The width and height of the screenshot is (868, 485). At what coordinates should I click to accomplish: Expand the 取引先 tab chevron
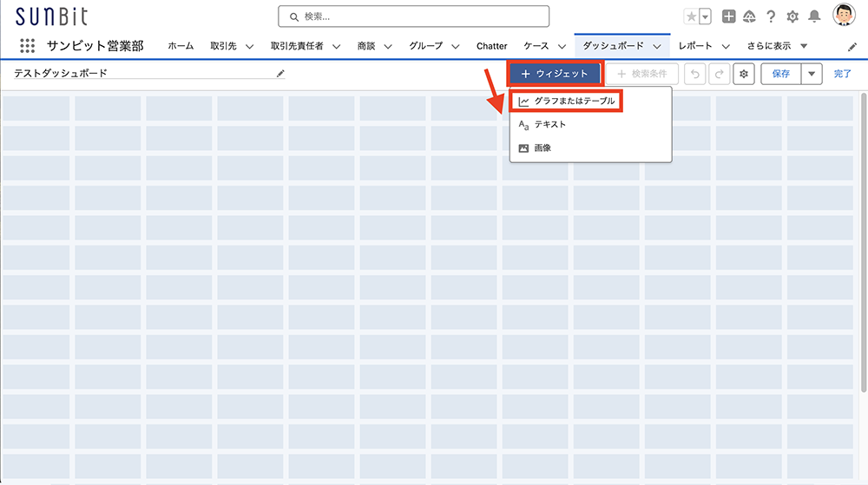(x=250, y=47)
